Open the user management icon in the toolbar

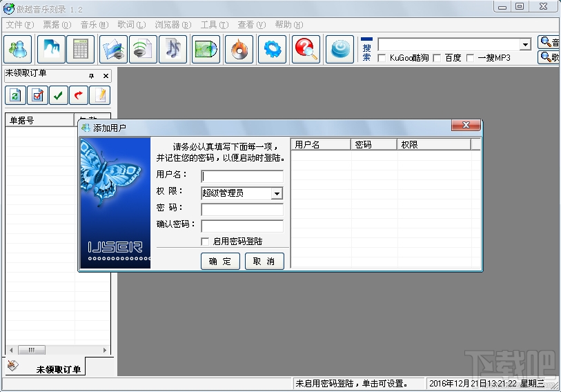[18, 50]
